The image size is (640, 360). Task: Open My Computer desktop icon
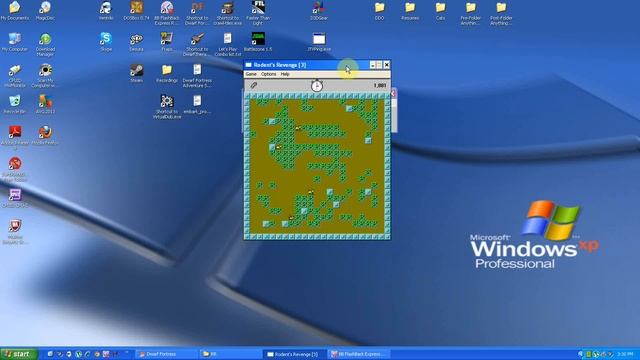(x=15, y=42)
